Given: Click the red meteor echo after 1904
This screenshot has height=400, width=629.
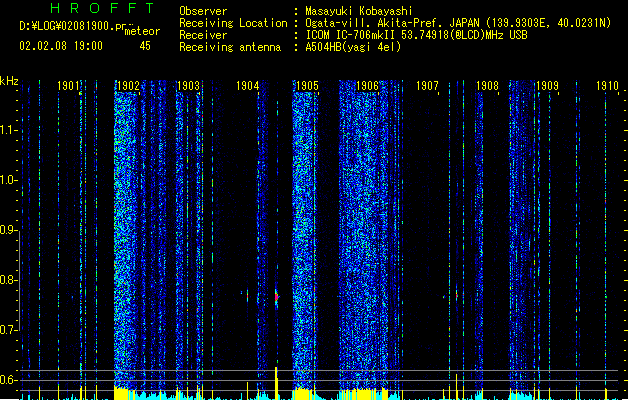Looking at the screenshot, I should pyautogui.click(x=276, y=297).
